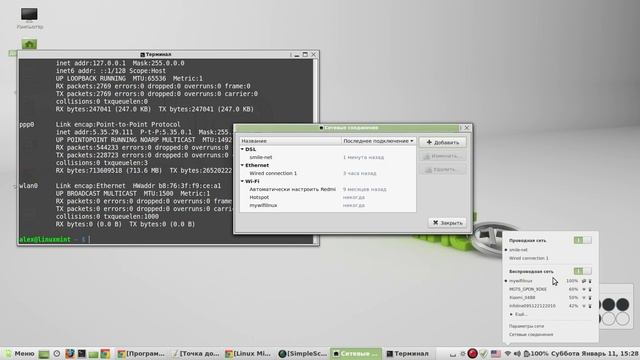Click the clock-like launcher icon beside show desktop
The height and width of the screenshot is (360, 640).
coord(57,354)
